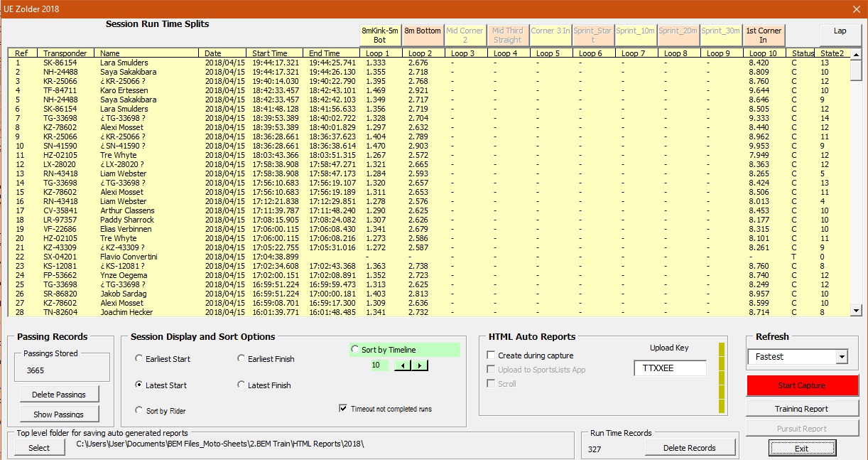This screenshot has width=868, height=460.
Task: Select the Paddy Sharrock name cell
Action: [127, 220]
